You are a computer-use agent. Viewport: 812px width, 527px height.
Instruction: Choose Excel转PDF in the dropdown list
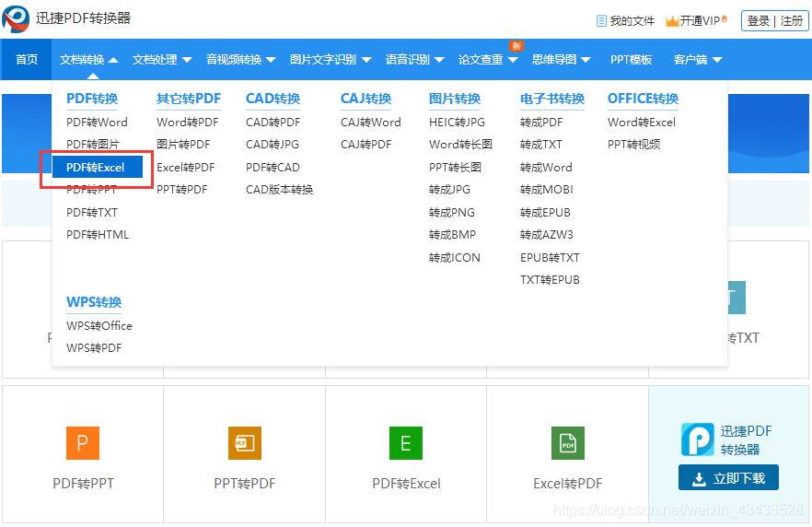(185, 168)
